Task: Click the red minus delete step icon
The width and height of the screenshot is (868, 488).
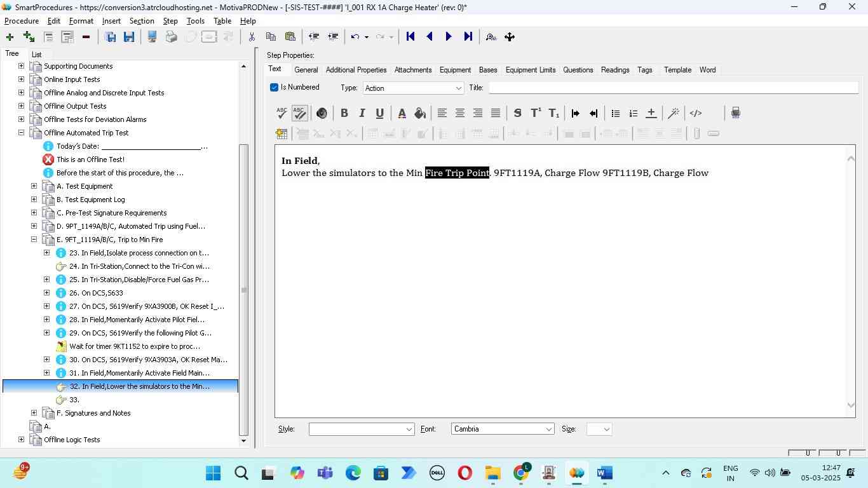Action: click(x=86, y=37)
